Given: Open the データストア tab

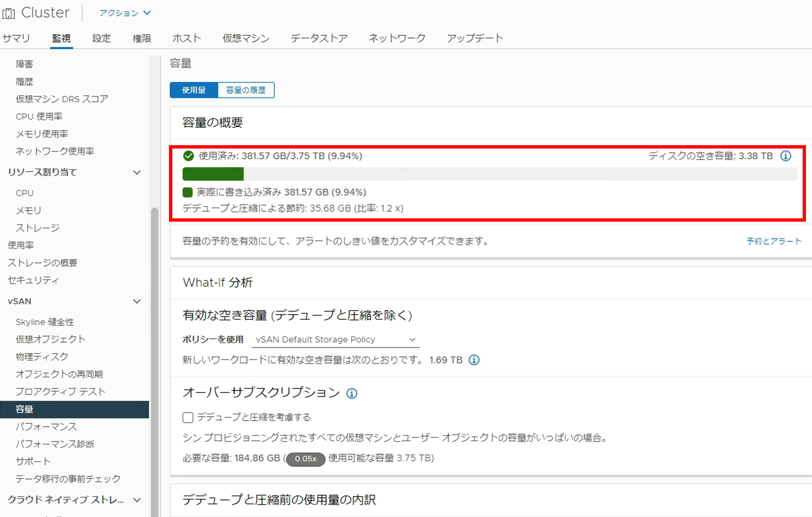Looking at the screenshot, I should (319, 38).
